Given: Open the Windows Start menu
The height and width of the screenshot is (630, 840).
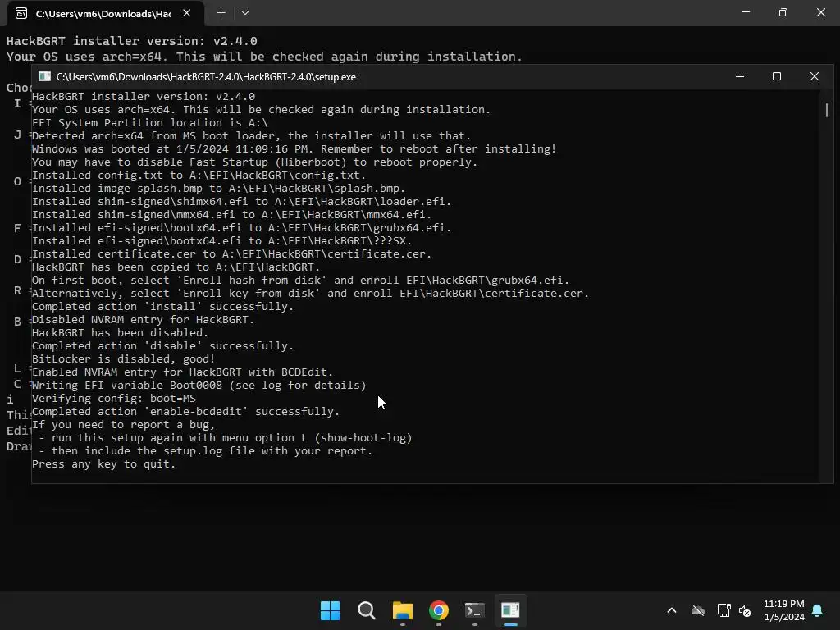Looking at the screenshot, I should point(330,610).
